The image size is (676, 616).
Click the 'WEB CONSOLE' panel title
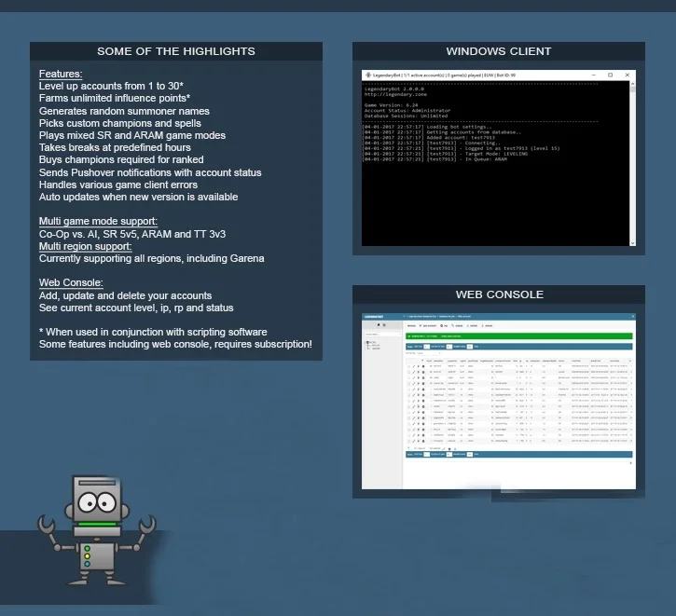tap(499, 294)
